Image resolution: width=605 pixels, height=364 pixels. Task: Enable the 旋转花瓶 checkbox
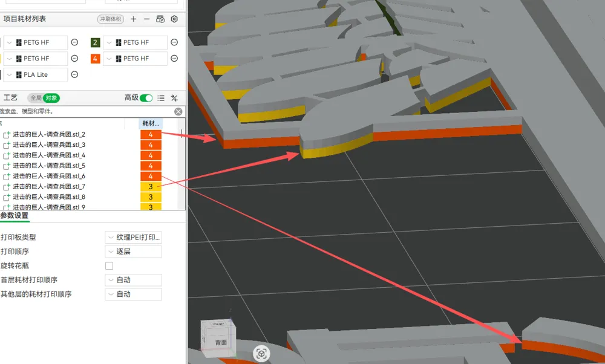pyautogui.click(x=109, y=265)
